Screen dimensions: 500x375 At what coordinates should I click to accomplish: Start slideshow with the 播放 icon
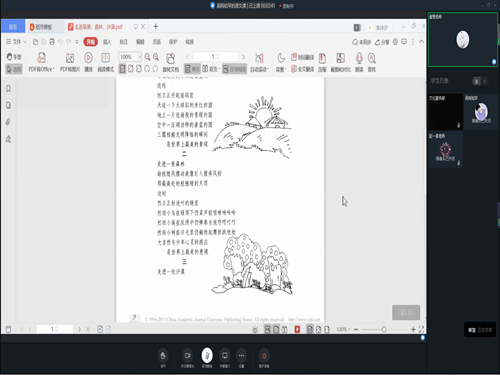coord(88,62)
